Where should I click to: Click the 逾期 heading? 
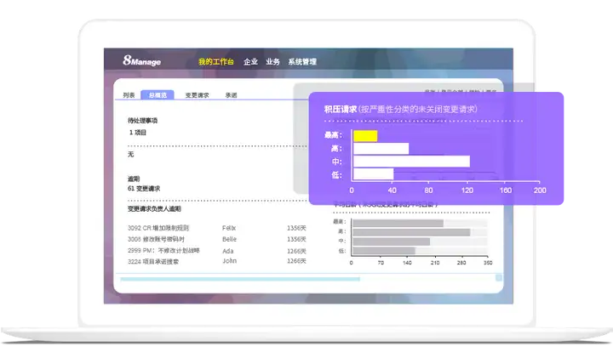(134, 179)
